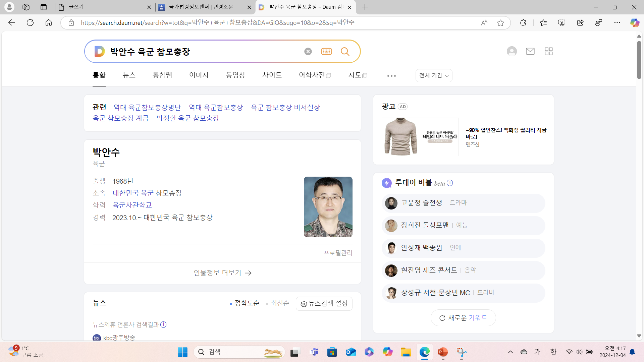644x362 pixels.
Task: Click 새로운 키워드 refresh button
Action: [x=463, y=318]
